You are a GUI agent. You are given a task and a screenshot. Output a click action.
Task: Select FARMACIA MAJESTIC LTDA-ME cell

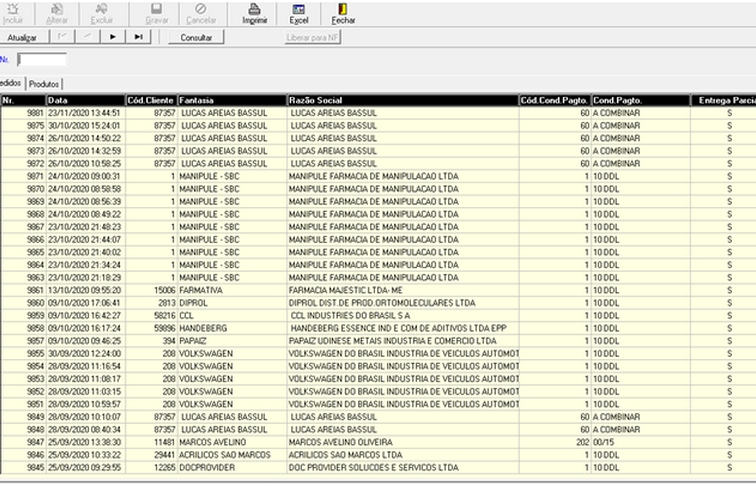[403, 290]
